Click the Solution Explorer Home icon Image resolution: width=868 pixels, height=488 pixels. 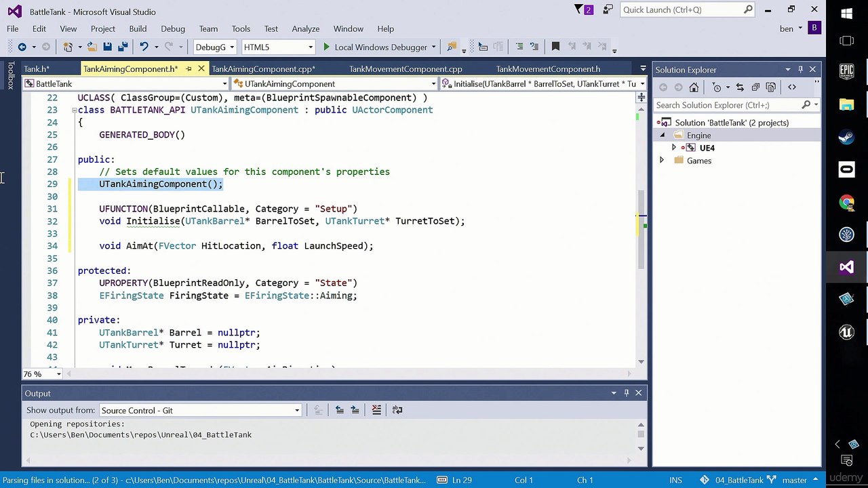pyautogui.click(x=694, y=87)
